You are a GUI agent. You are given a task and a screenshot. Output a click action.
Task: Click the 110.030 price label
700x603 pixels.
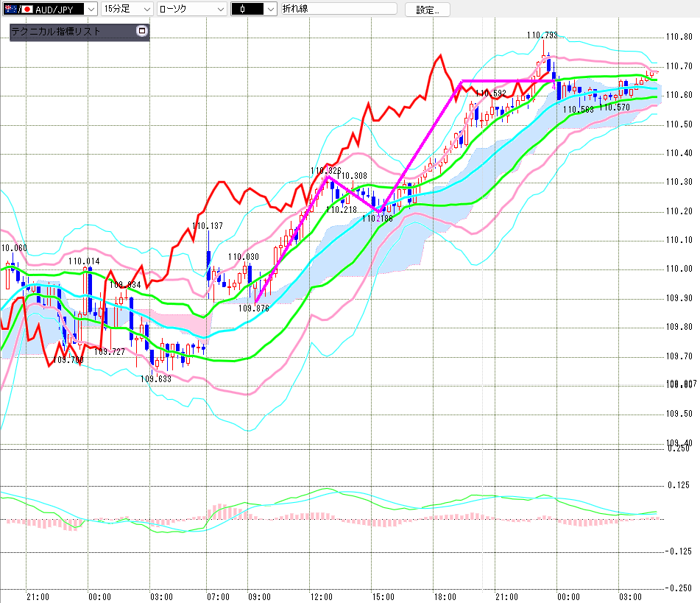click(x=244, y=257)
